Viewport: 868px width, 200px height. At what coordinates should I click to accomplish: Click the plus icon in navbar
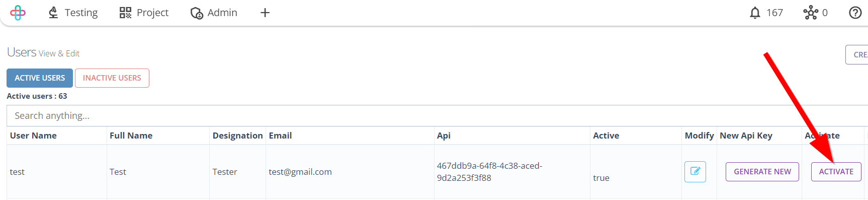pyautogui.click(x=265, y=13)
